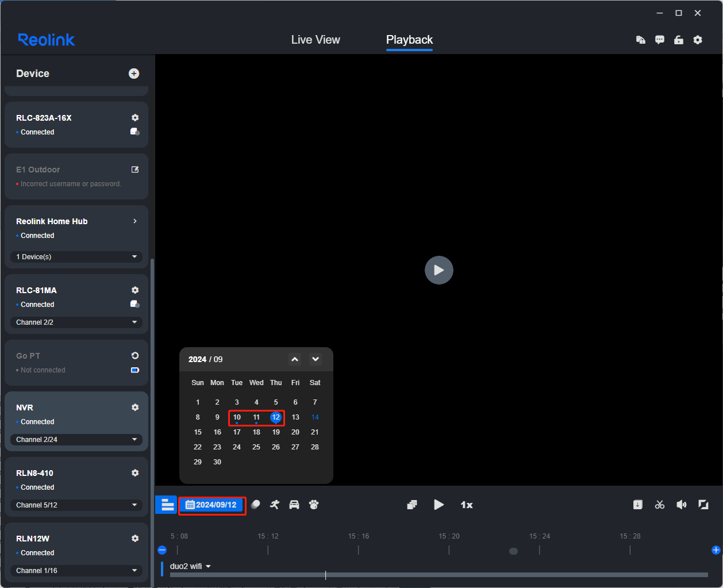Click the download recording icon

pyautogui.click(x=638, y=505)
